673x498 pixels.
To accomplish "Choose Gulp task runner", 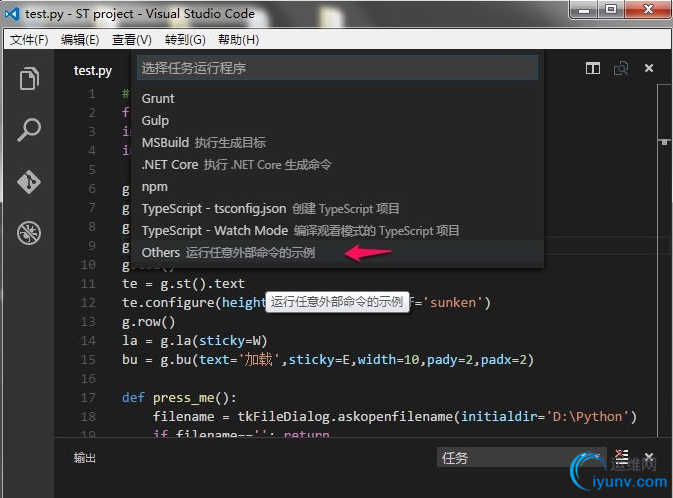I will [x=337, y=121].
